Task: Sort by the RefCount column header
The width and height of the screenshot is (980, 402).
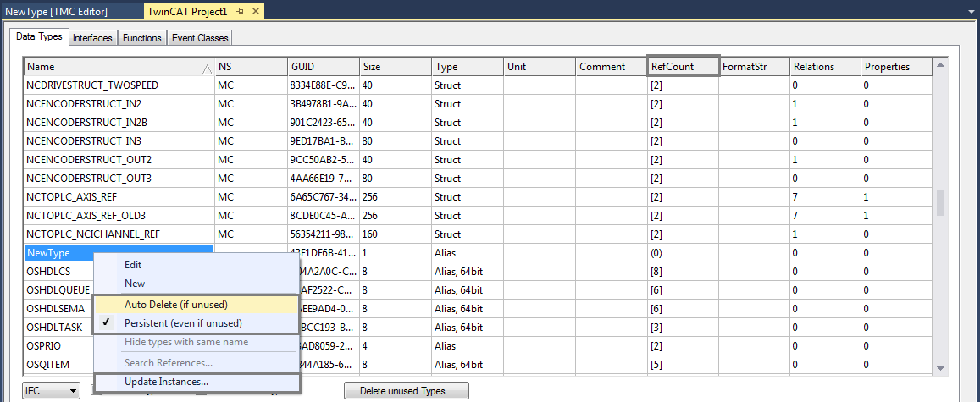Action: 684,67
